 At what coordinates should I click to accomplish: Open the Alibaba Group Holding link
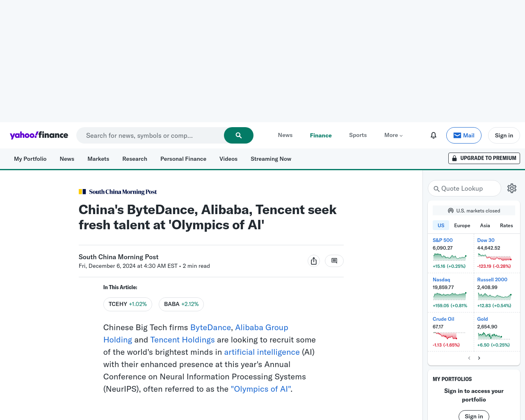tap(262, 327)
